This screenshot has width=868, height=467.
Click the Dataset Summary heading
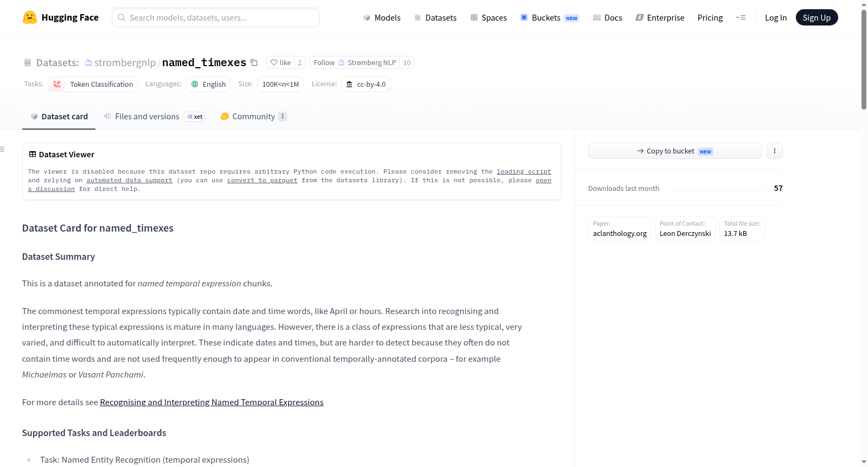click(59, 257)
